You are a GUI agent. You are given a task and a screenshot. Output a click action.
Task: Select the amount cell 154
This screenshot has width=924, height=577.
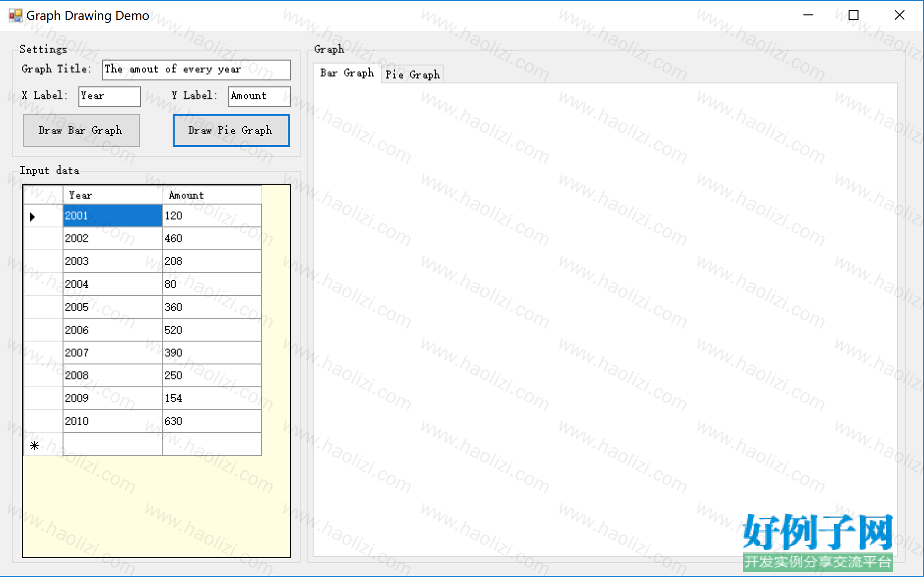point(212,399)
